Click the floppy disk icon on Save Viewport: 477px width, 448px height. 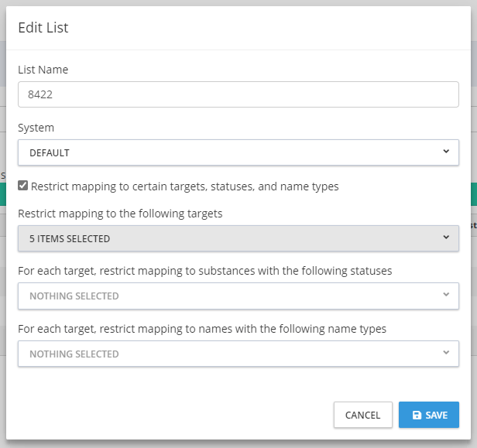[x=417, y=416]
